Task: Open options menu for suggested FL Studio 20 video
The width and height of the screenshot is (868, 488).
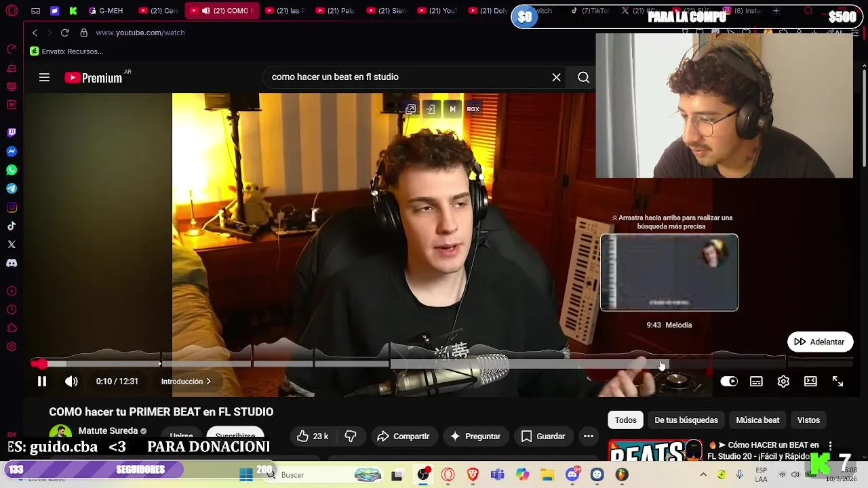Action: pos(830,445)
